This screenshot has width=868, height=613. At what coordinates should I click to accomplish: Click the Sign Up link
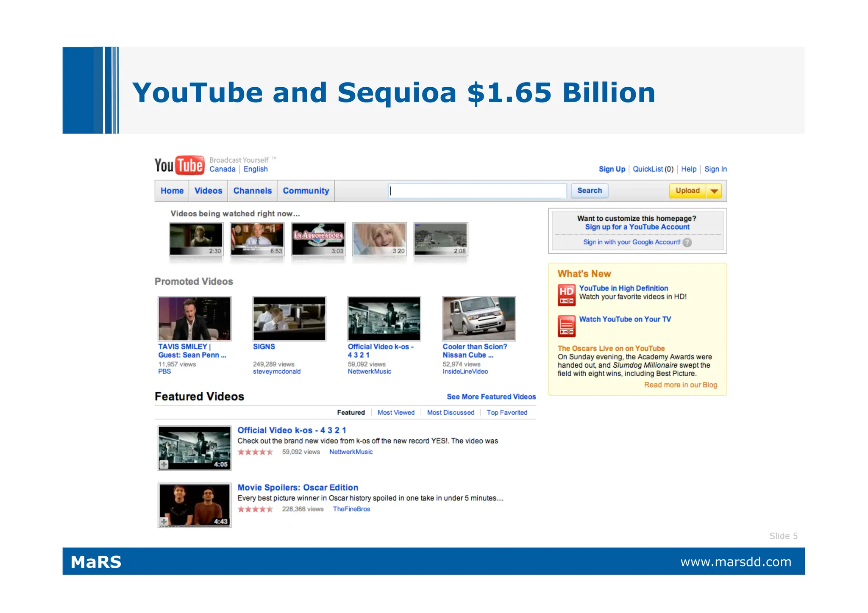(612, 169)
